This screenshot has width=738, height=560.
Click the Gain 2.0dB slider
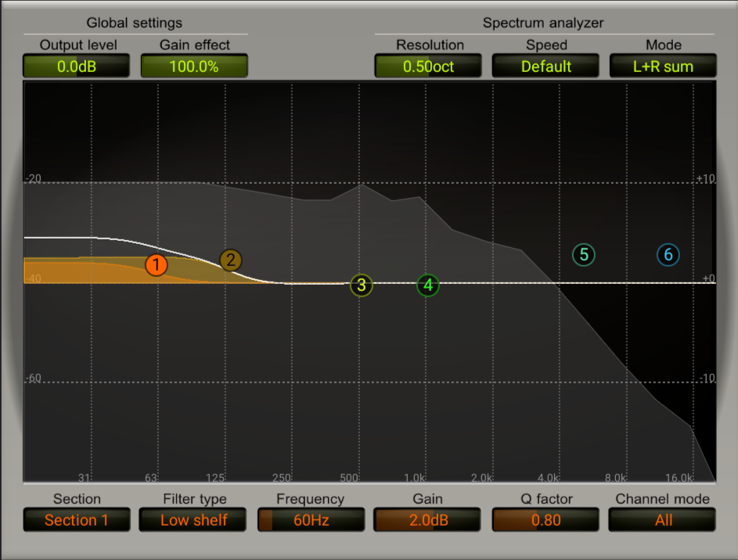pos(427,519)
